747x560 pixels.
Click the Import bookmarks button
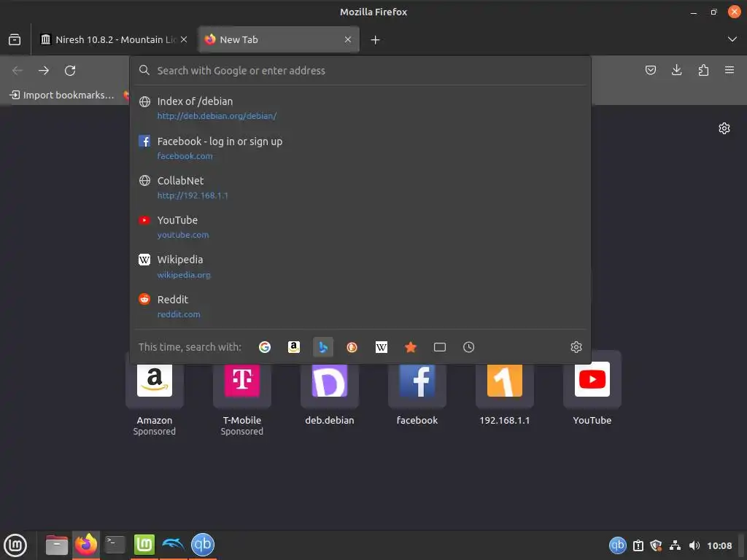coord(62,95)
